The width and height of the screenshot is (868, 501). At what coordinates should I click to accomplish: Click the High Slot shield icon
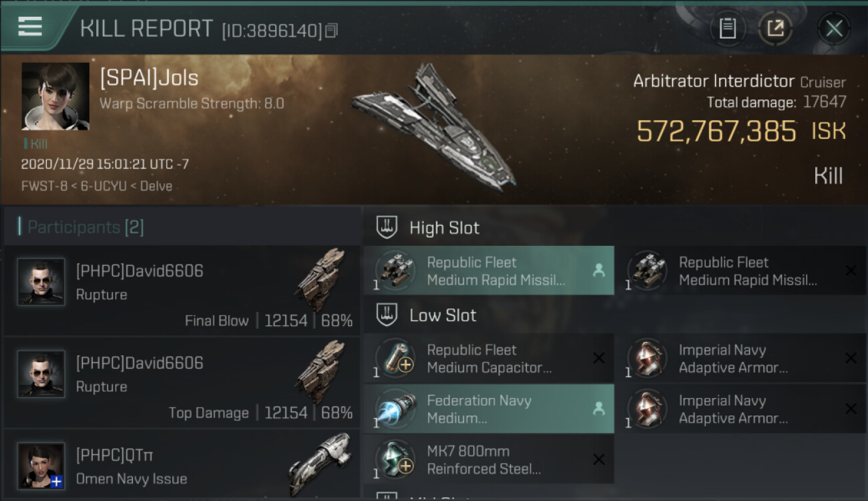point(387,228)
